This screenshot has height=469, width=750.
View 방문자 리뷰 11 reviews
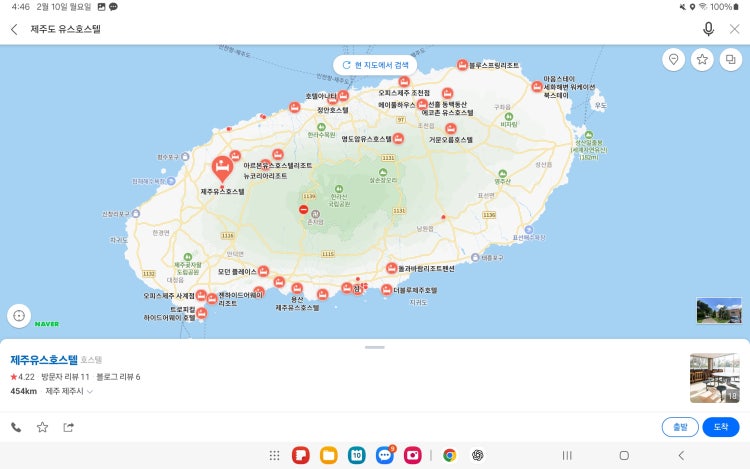[65, 377]
